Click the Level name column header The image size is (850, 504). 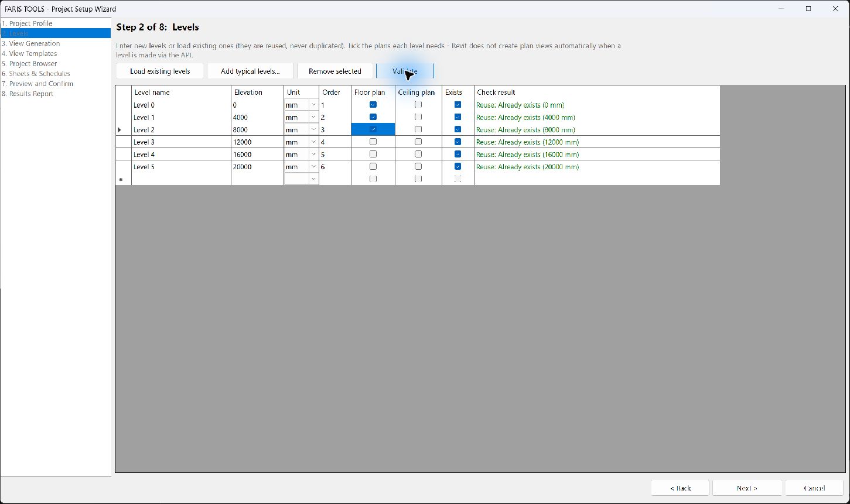(182, 92)
